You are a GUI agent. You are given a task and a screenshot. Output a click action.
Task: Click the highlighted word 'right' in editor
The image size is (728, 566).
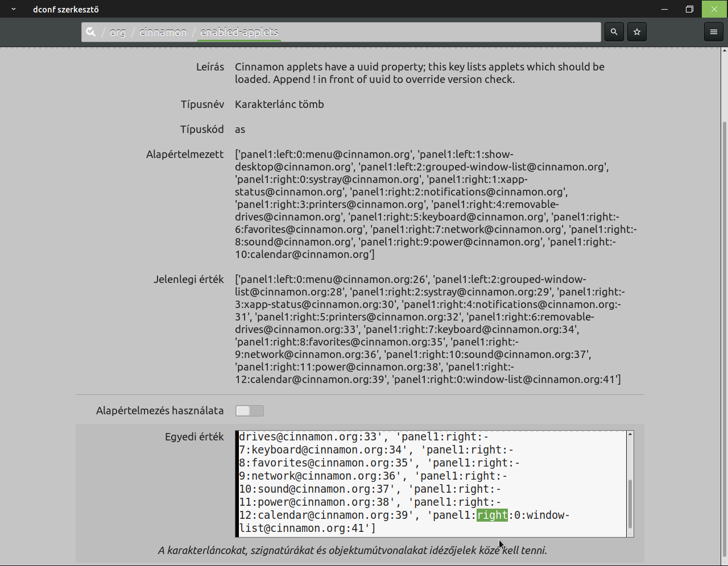click(492, 515)
